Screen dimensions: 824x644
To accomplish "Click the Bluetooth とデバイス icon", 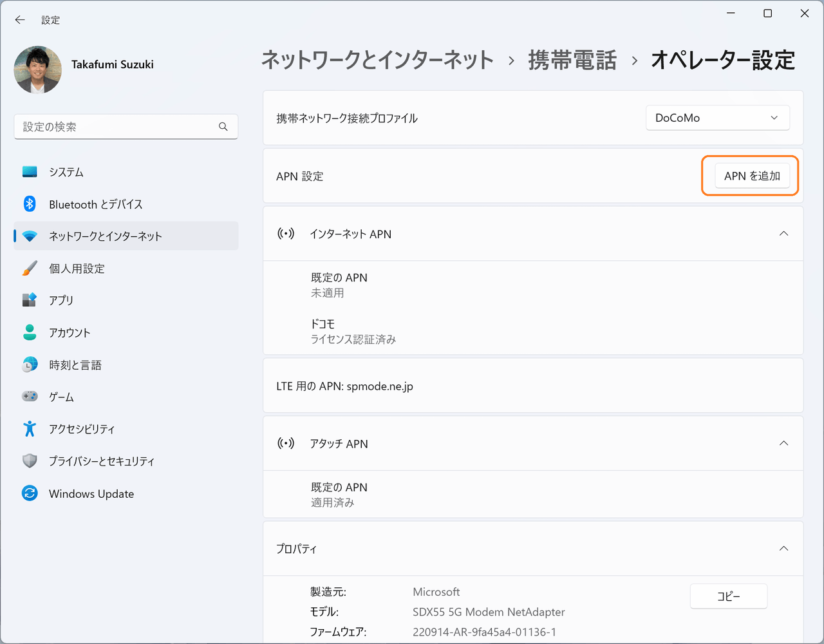I will 30,204.
